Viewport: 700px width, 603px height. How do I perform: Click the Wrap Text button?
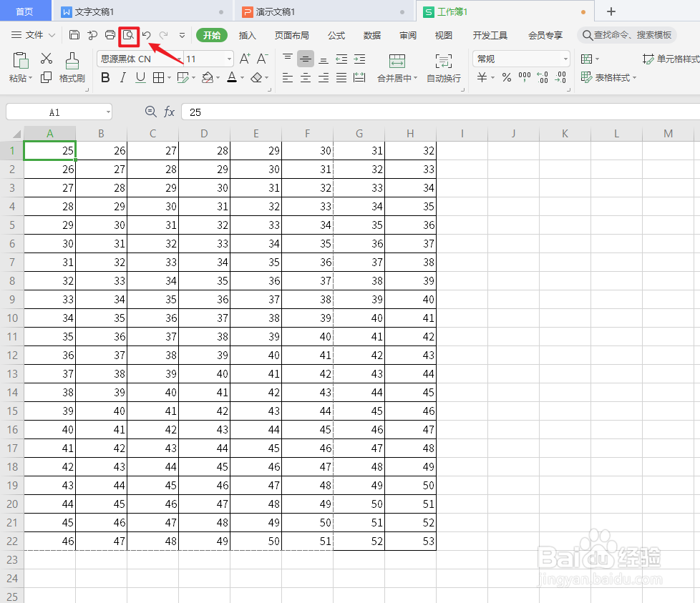pos(443,68)
